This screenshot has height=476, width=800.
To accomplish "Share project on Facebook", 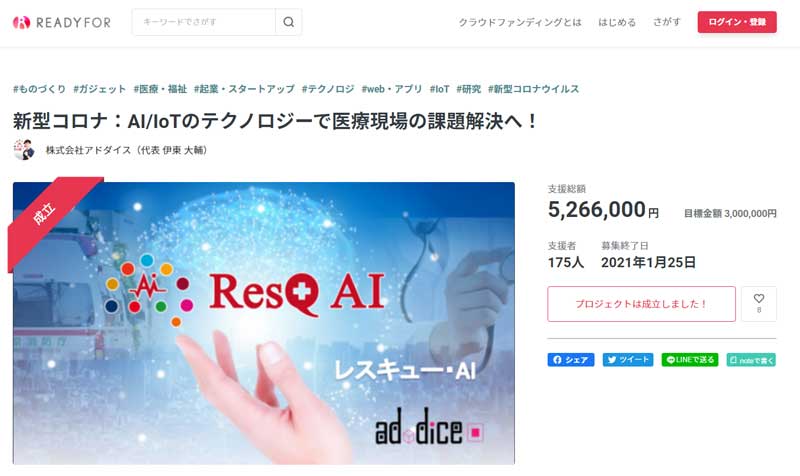I will pos(570,360).
